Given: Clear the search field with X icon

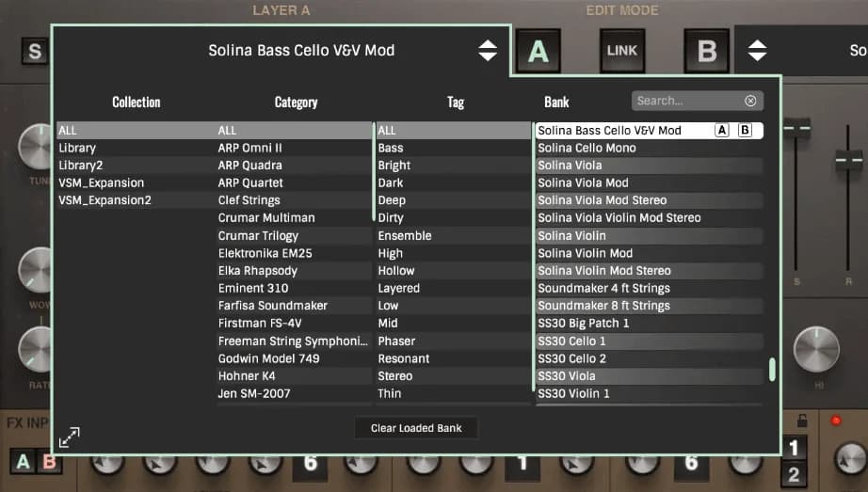Looking at the screenshot, I should coord(750,101).
